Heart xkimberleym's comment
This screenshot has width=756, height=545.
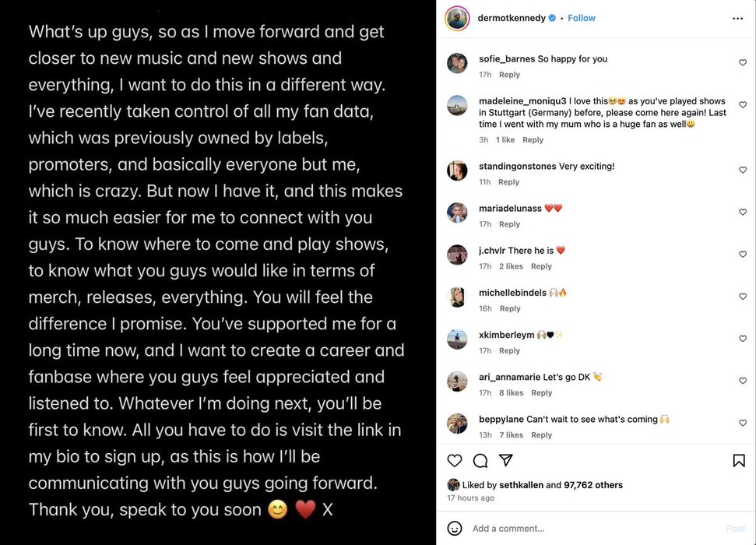coord(743,339)
